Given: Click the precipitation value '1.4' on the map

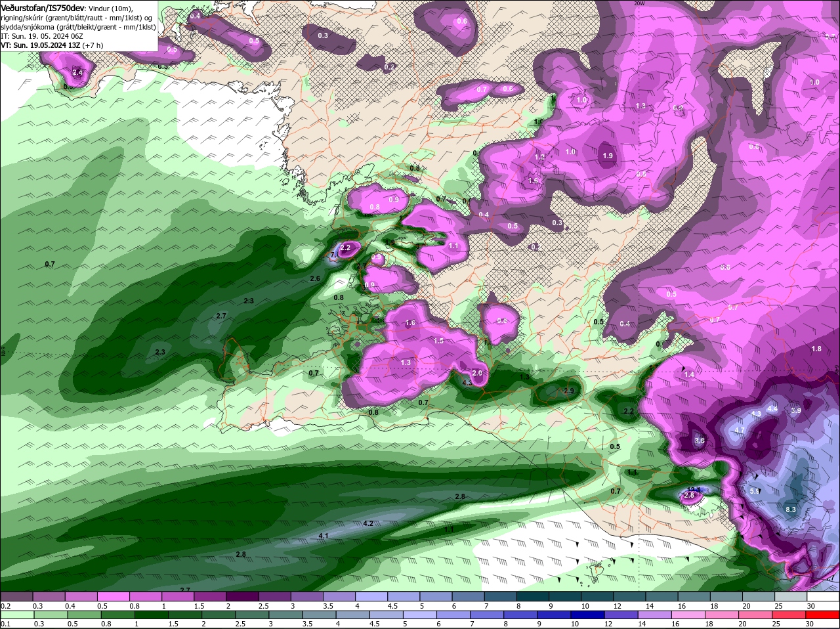Looking at the screenshot, I should [689, 374].
